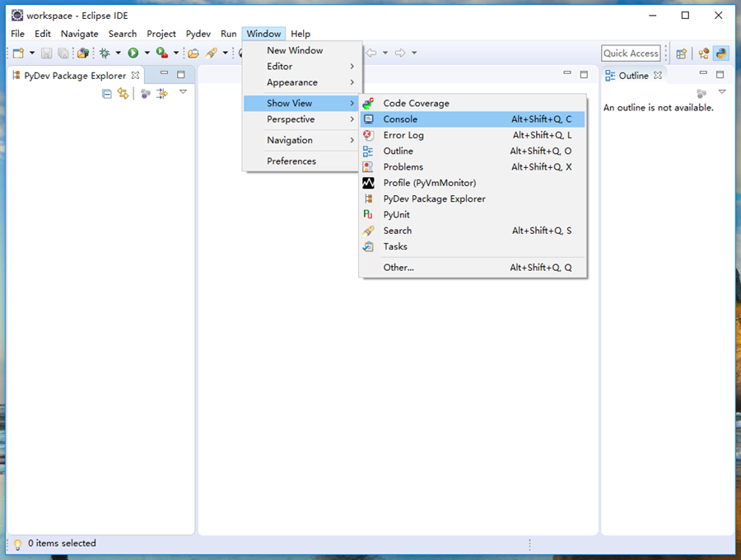This screenshot has width=741, height=560.
Task: Click the open folder toolbar icon beside the flashlight
Action: (x=193, y=53)
